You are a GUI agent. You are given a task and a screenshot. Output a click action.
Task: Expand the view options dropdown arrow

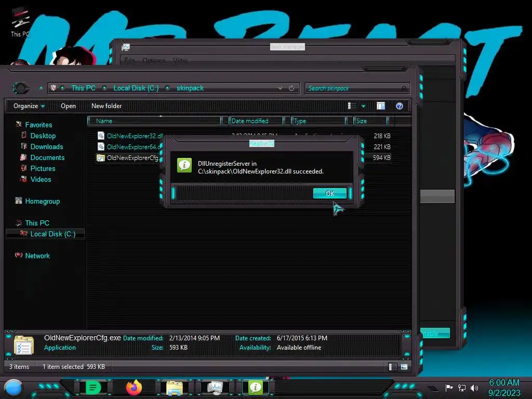pyautogui.click(x=363, y=106)
